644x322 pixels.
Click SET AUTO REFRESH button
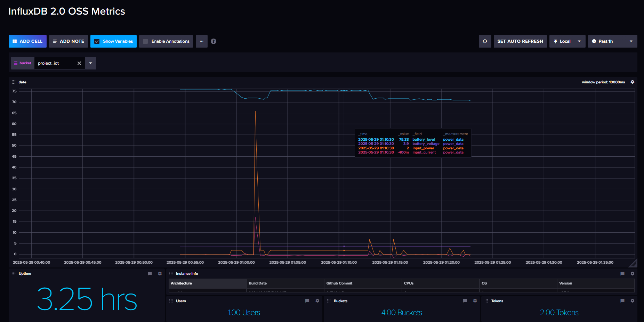click(520, 41)
